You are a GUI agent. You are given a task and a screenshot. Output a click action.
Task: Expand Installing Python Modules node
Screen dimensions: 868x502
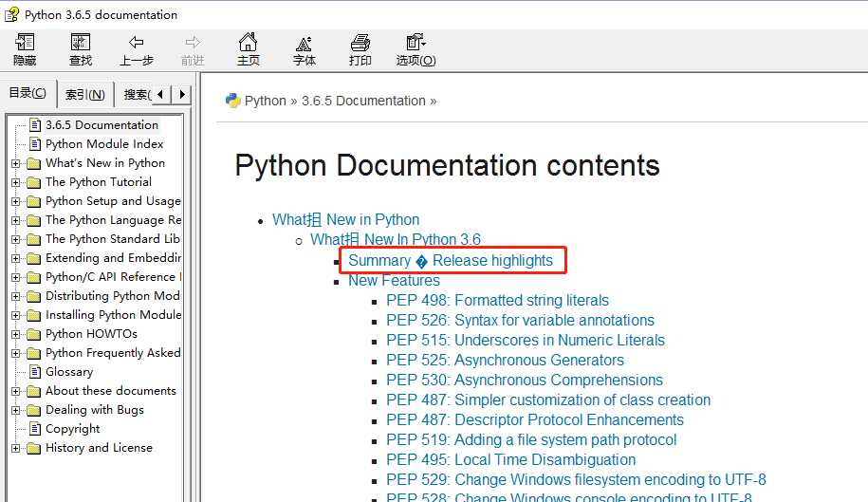(15, 315)
